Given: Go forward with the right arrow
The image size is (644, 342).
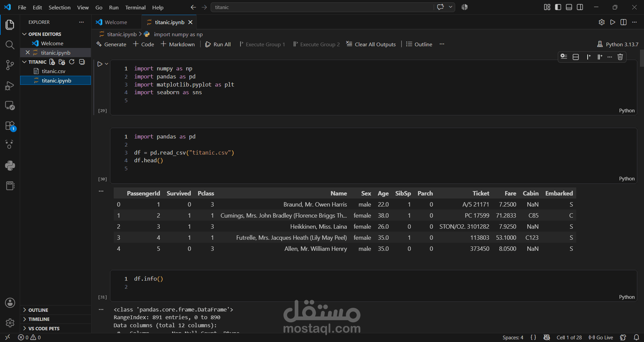Looking at the screenshot, I should point(204,7).
